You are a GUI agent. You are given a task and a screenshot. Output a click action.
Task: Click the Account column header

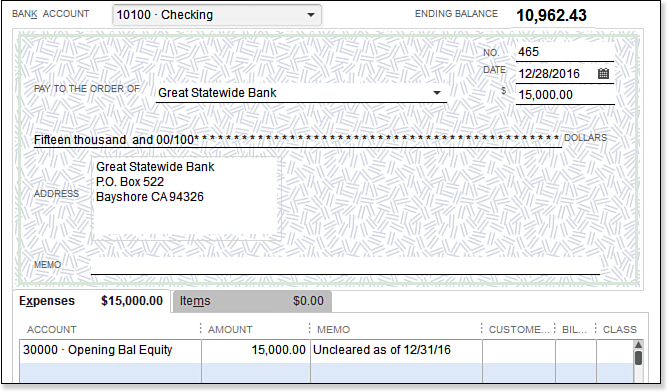coord(52,330)
